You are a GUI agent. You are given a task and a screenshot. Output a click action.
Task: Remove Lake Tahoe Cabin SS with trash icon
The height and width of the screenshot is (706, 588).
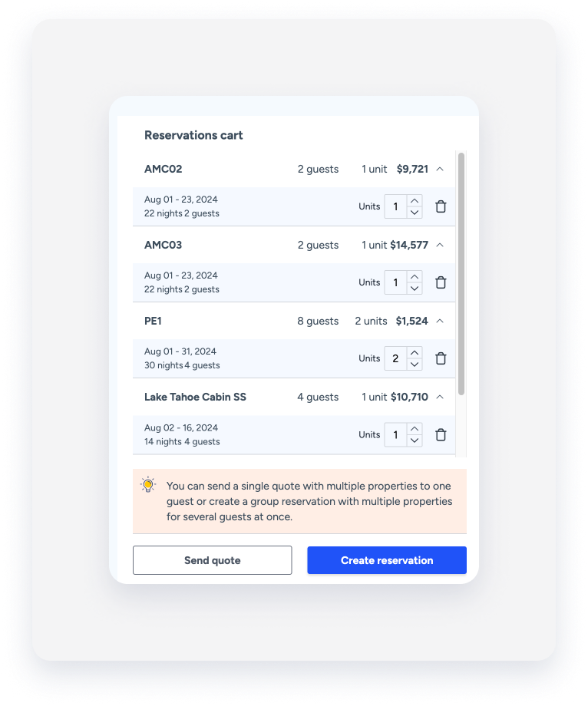[x=441, y=434]
